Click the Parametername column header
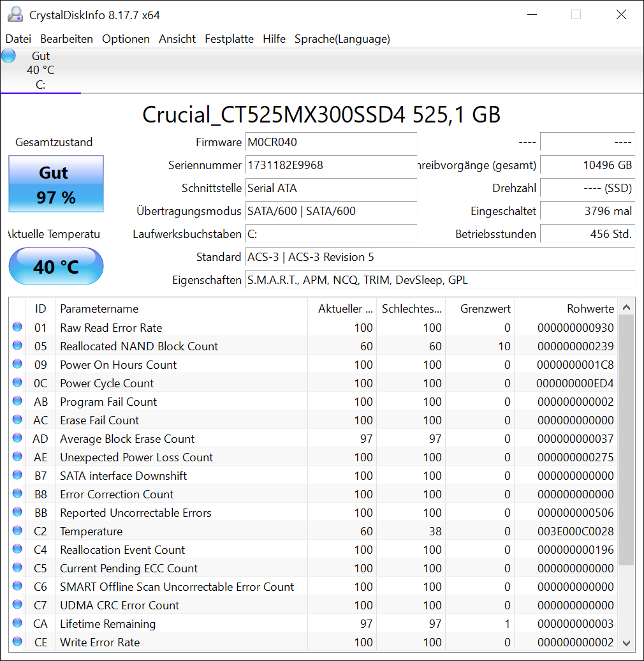This screenshot has width=644, height=661. tap(182, 309)
